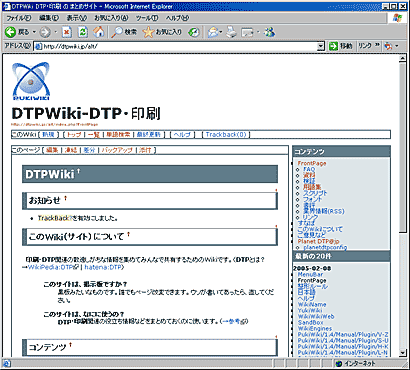Screen dimensions: 410x370
Task: Open FAQ in the コンテンツ sidebar
Action: (x=309, y=169)
